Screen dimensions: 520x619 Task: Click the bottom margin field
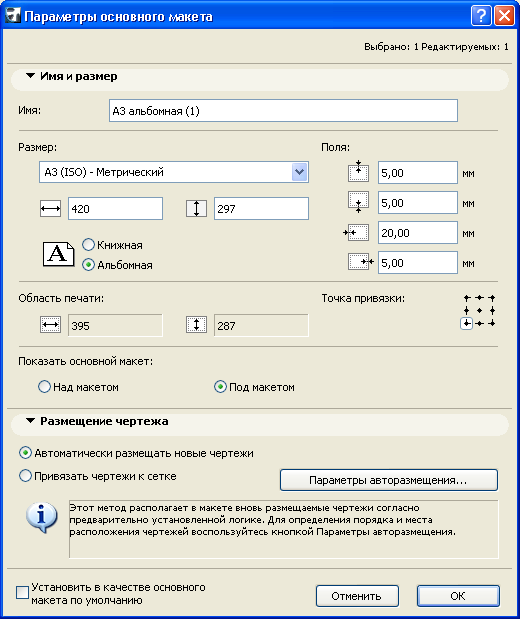[418, 203]
